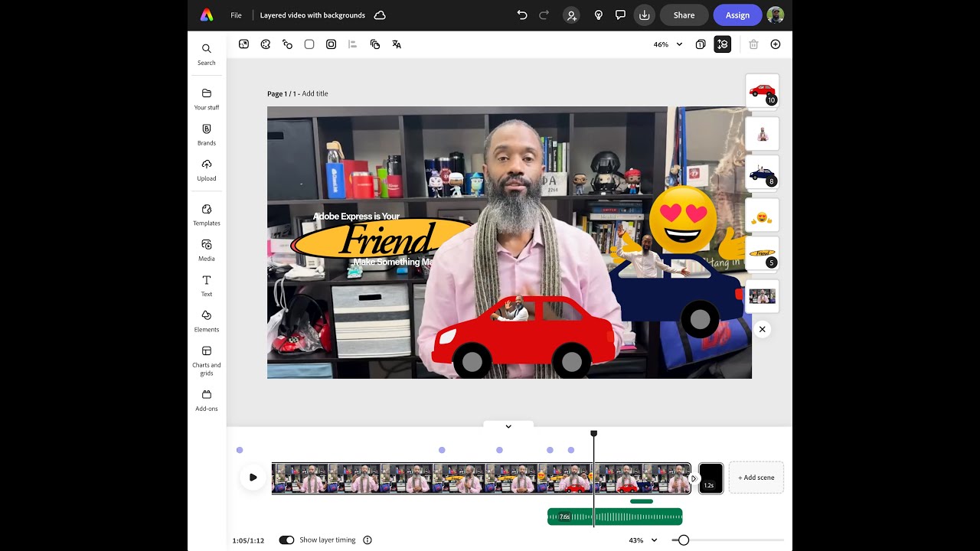Screen dimensions: 980x551
Task: Open the File menu
Action: click(x=236, y=15)
